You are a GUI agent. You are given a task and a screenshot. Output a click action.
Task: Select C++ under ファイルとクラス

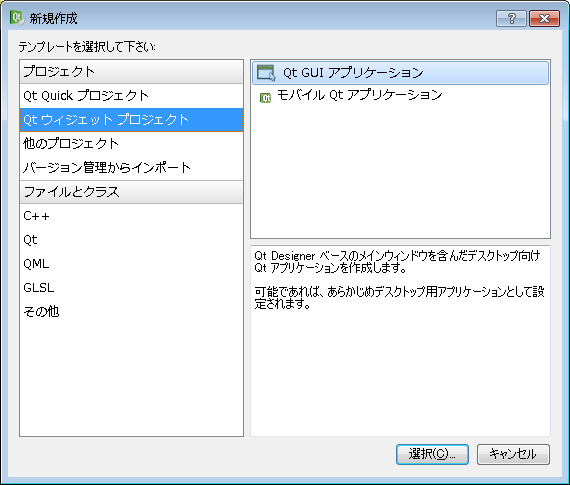tap(131, 216)
